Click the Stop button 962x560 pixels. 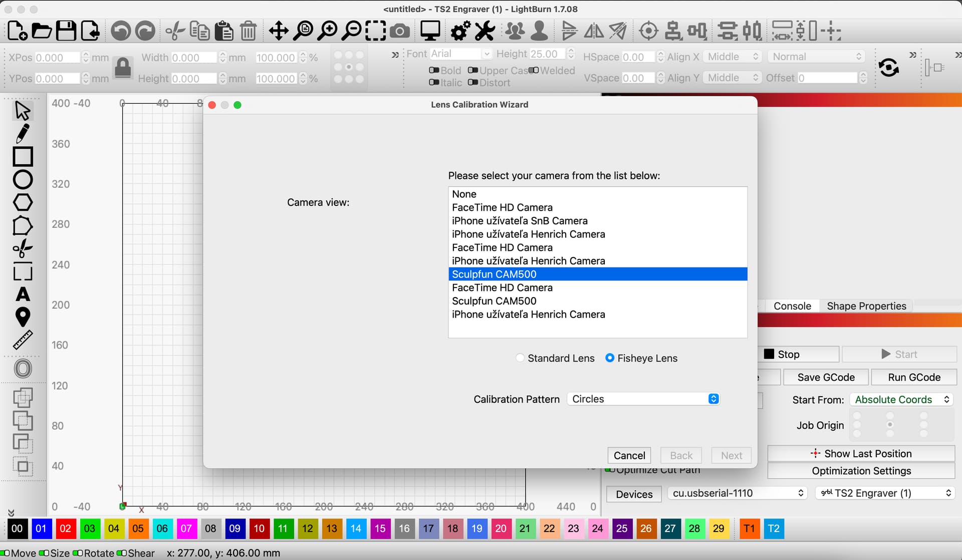point(798,354)
